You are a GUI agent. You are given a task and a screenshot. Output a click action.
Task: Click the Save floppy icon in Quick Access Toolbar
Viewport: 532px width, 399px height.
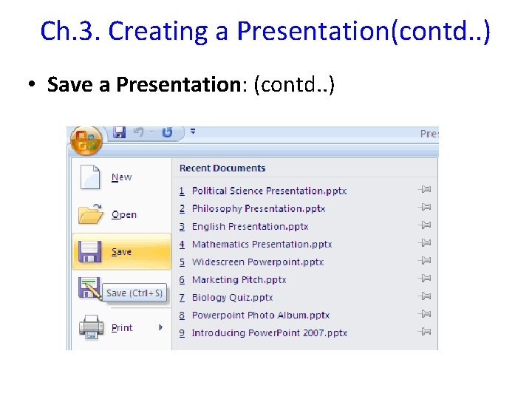pos(119,132)
